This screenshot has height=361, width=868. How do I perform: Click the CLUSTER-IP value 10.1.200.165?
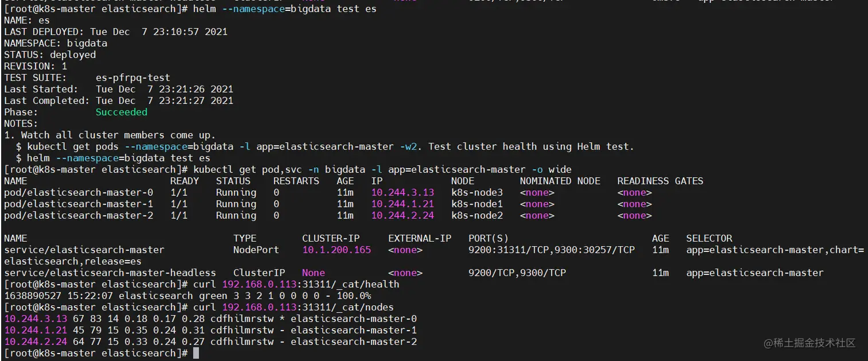(336, 250)
